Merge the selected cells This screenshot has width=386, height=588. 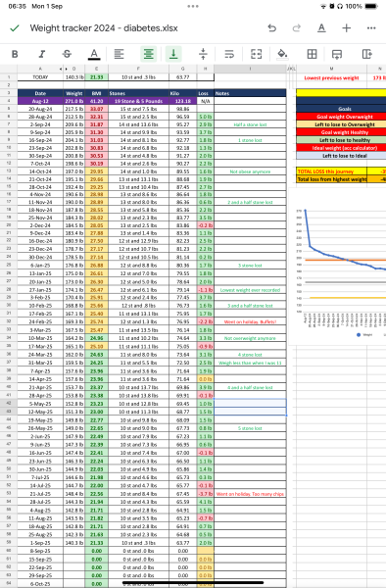point(257,54)
